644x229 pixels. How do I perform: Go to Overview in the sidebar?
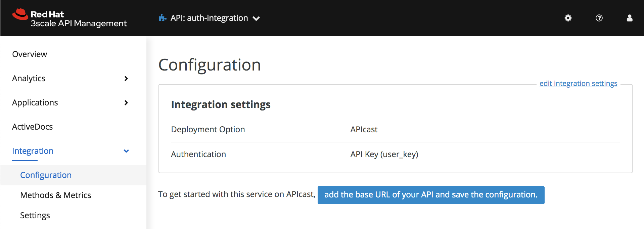pyautogui.click(x=30, y=54)
